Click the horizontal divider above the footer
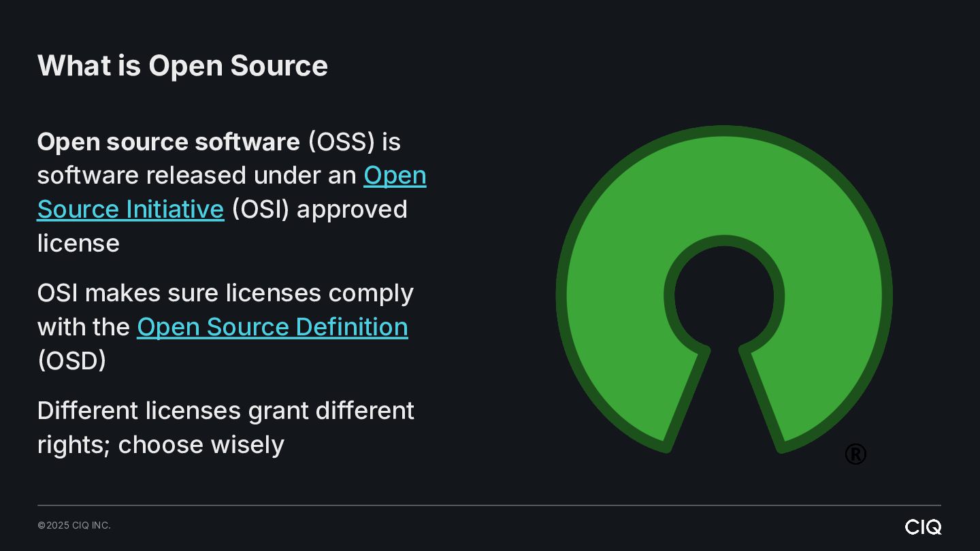The height and width of the screenshot is (551, 980). pyautogui.click(x=489, y=505)
